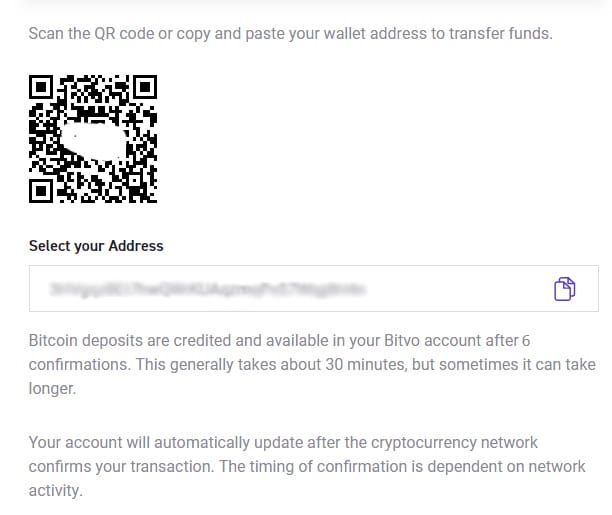
Task: Select the blurred wallet address text
Action: (210, 290)
